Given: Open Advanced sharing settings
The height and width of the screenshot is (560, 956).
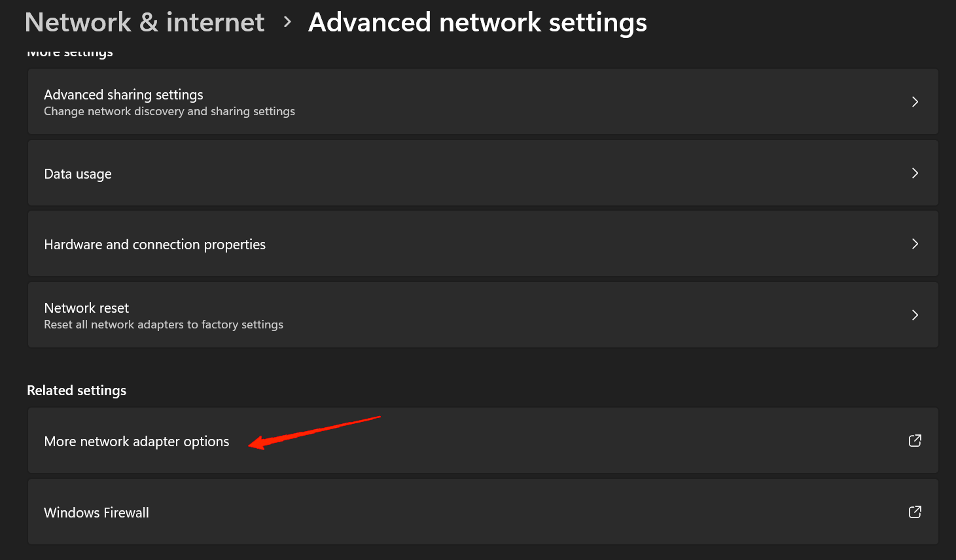Looking at the screenshot, I should (124, 95).
